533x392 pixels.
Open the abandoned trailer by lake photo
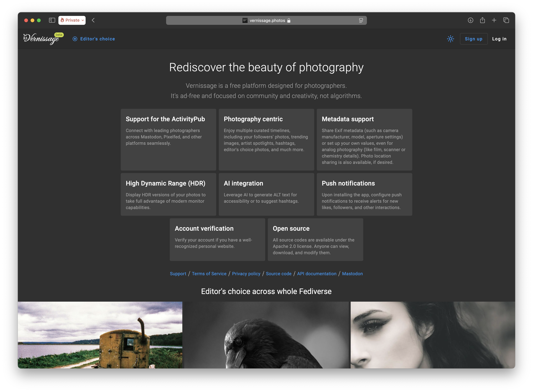click(x=100, y=335)
